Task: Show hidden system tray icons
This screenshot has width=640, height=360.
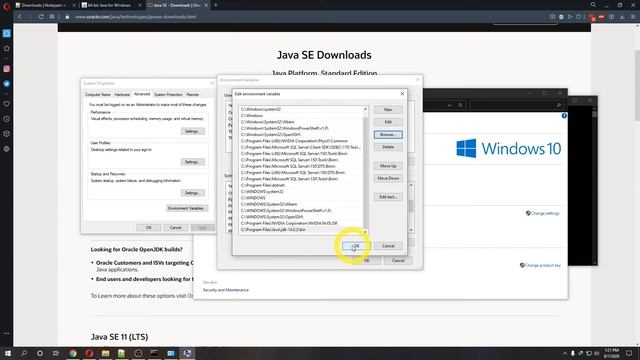Action: 565,353
